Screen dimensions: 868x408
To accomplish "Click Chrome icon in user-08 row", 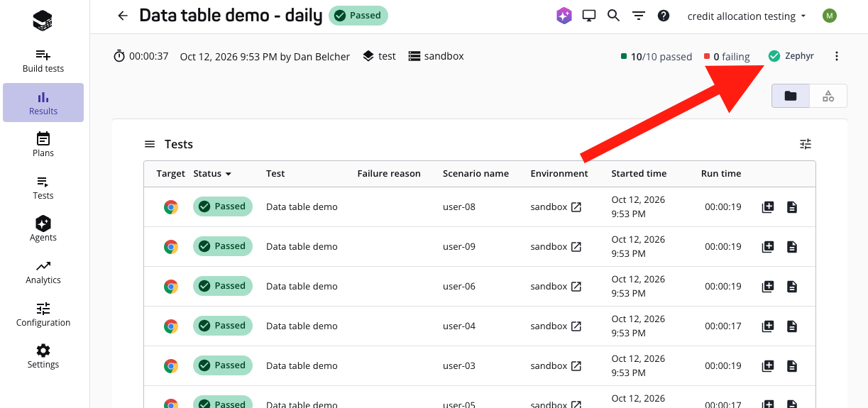I will [x=171, y=207].
